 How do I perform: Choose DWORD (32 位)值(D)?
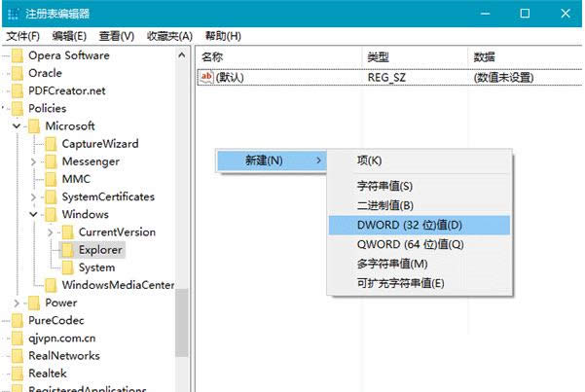tap(420, 226)
